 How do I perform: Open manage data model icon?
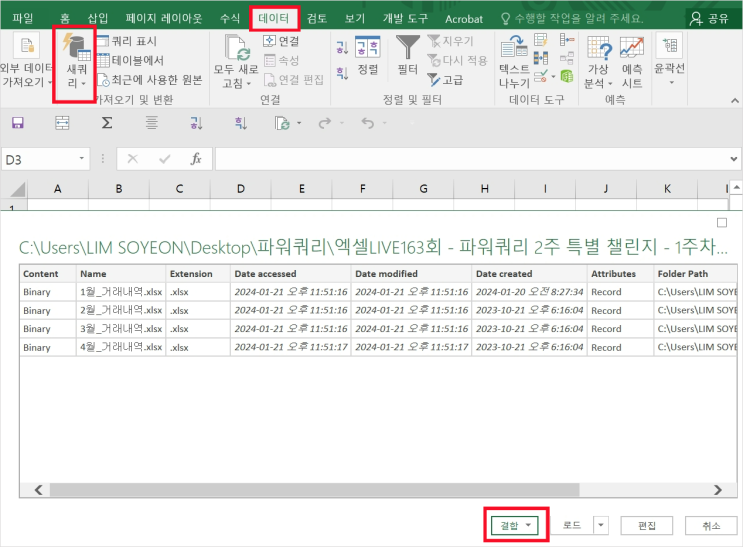[567, 76]
